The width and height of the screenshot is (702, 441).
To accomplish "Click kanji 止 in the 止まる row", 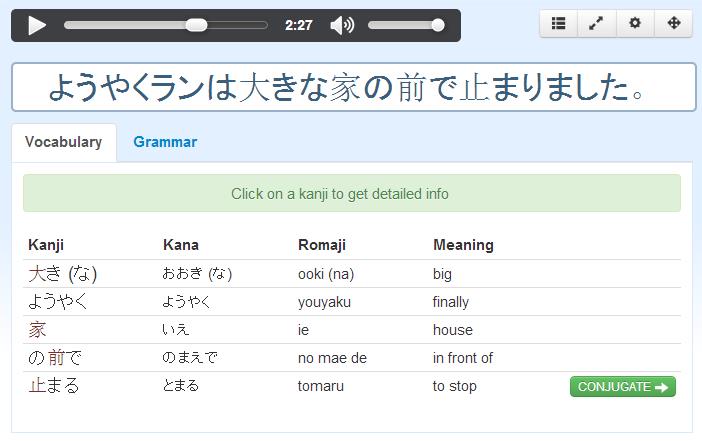I will pyautogui.click(x=37, y=386).
